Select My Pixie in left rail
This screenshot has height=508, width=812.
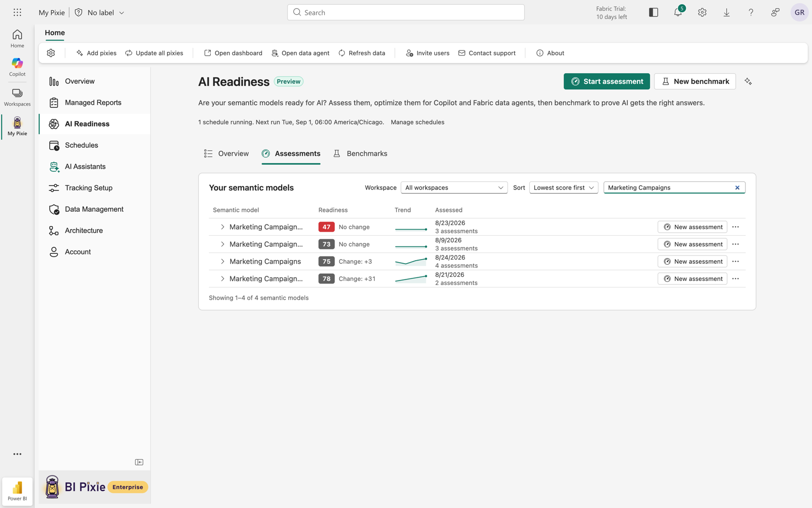[17, 126]
